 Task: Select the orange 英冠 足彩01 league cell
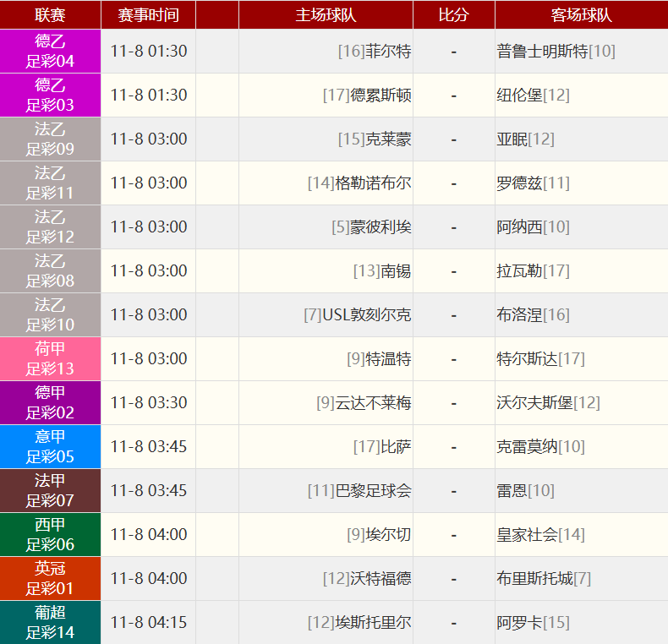point(50,579)
